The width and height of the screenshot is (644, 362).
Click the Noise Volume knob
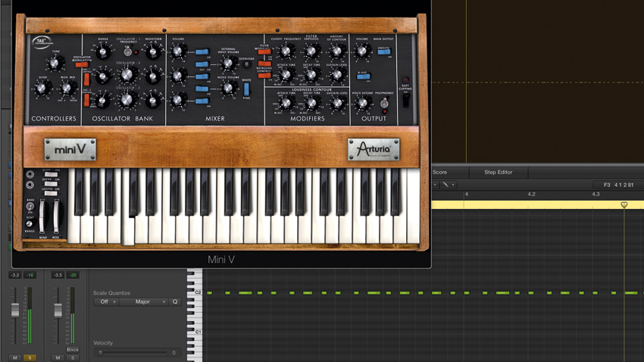(x=228, y=87)
